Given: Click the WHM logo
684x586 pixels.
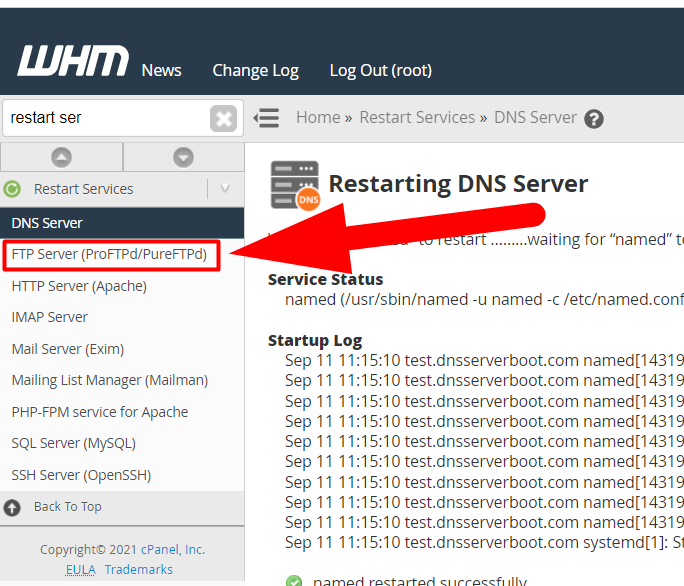Looking at the screenshot, I should pos(73,61).
